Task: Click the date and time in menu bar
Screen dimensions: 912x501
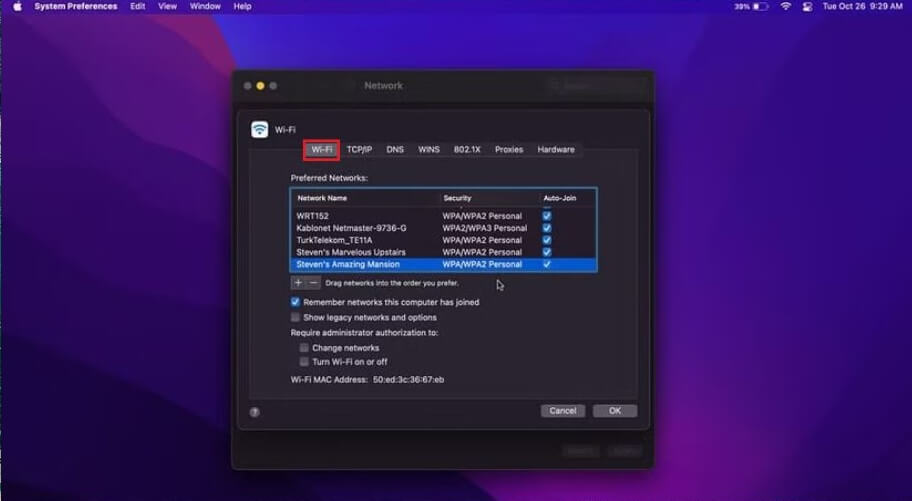Action: [x=863, y=6]
